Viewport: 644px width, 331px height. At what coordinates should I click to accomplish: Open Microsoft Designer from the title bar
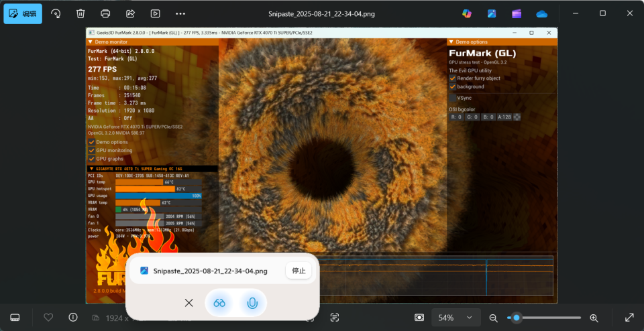click(x=492, y=13)
